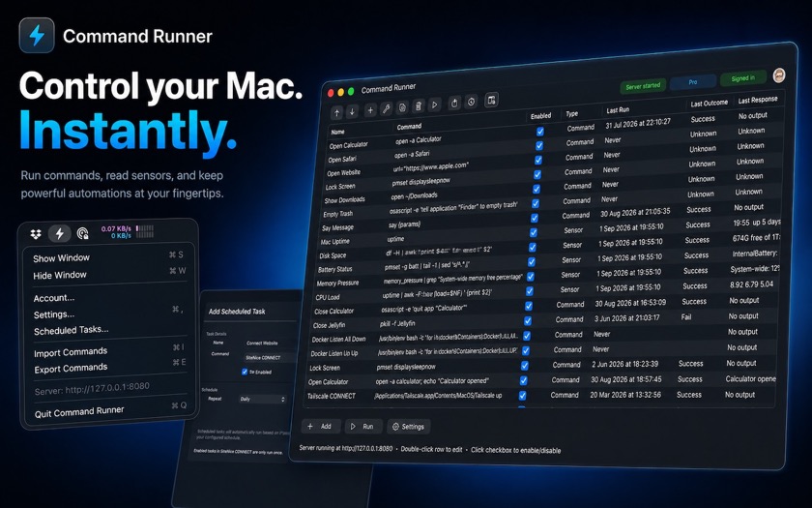The image size is (812, 508).
Task: Select Quit Command Runner
Action: pos(110,410)
